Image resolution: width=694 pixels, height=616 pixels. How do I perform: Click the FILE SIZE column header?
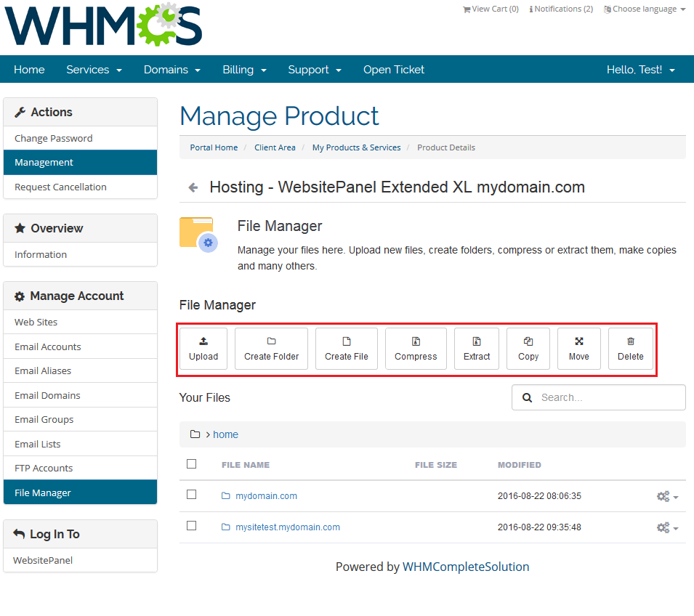[x=436, y=465]
